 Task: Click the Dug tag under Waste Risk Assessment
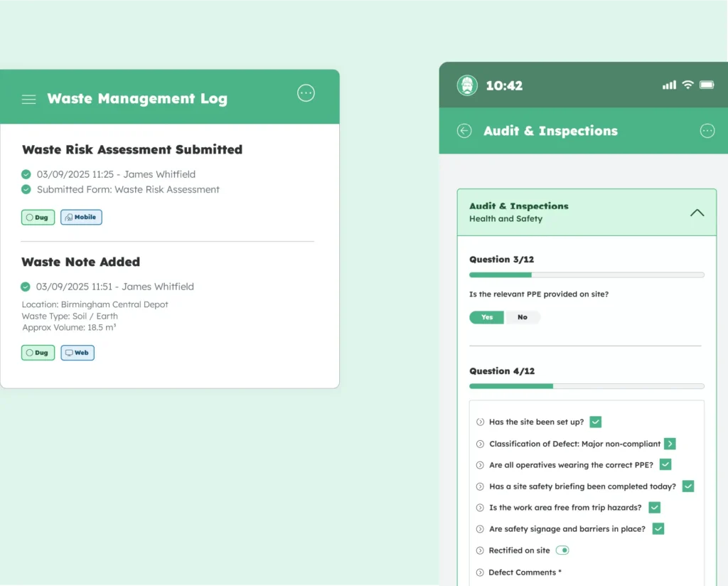point(38,218)
